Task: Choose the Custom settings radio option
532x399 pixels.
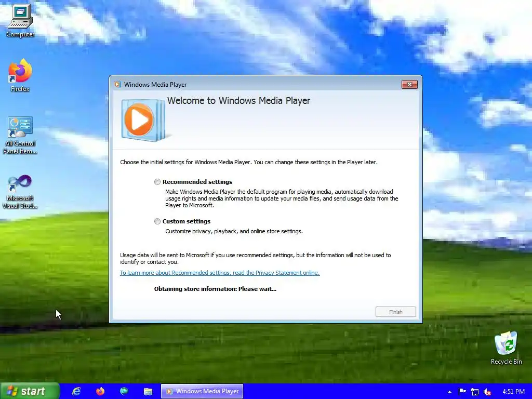Action: point(157,221)
